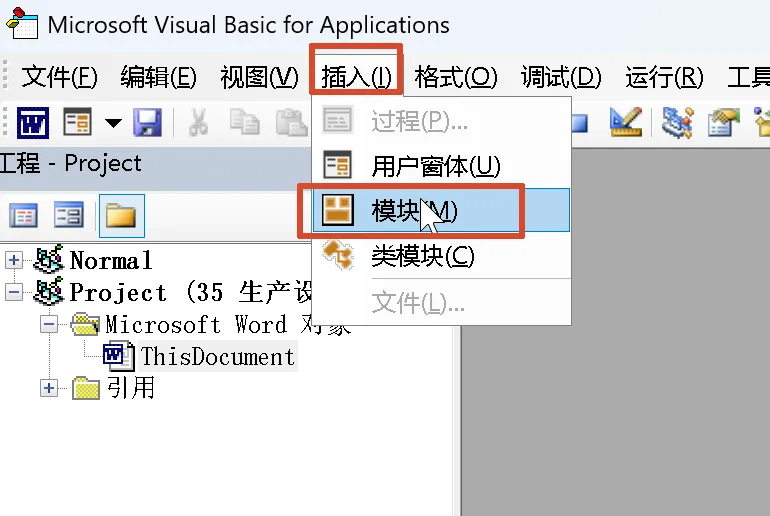The image size is (770, 516).
Task: Expand the Normal project node
Action: [x=14, y=260]
